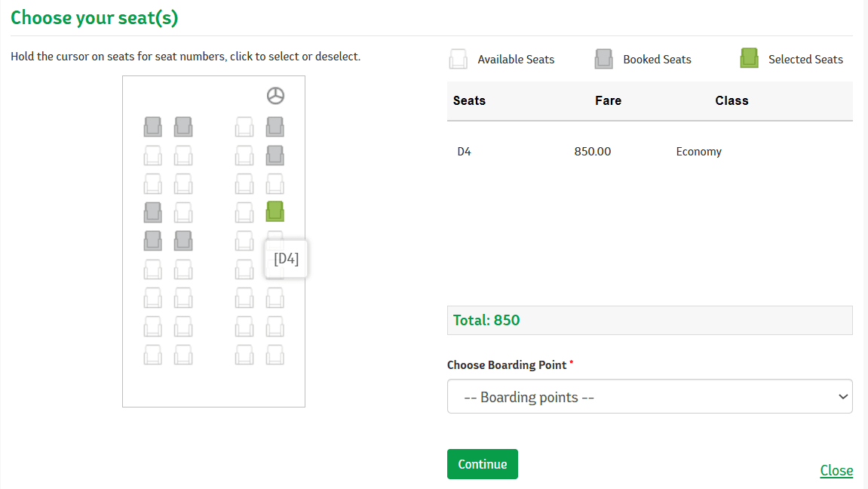Click the D4 seat entry in fare table
This screenshot has height=489, width=868.
point(464,152)
